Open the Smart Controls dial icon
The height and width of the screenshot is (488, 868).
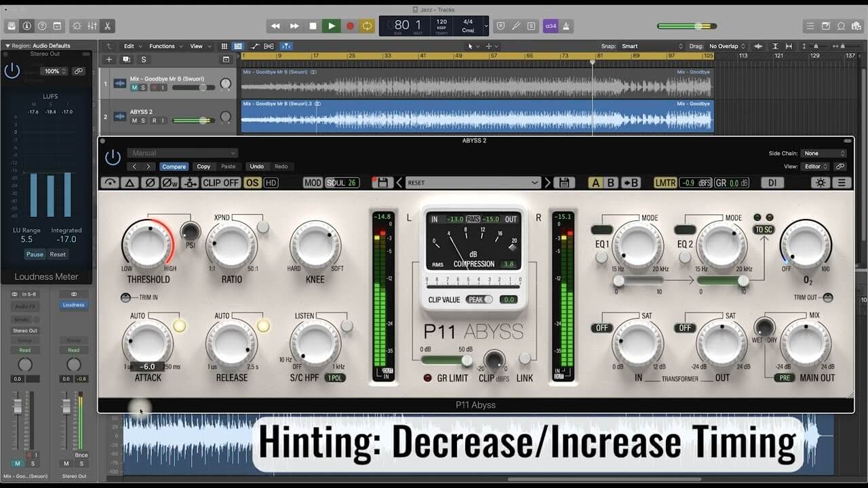(x=76, y=26)
